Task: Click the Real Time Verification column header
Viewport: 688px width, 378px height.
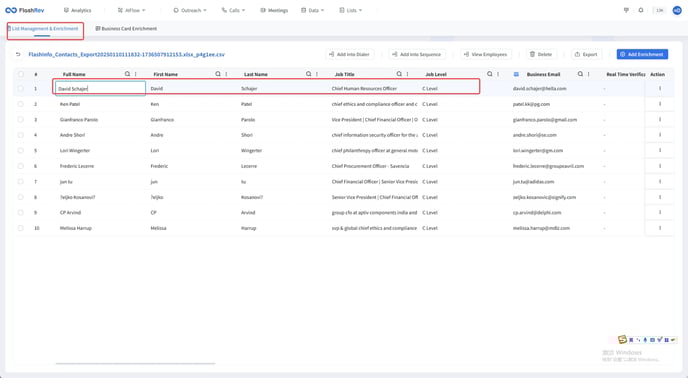Action: (x=626, y=74)
